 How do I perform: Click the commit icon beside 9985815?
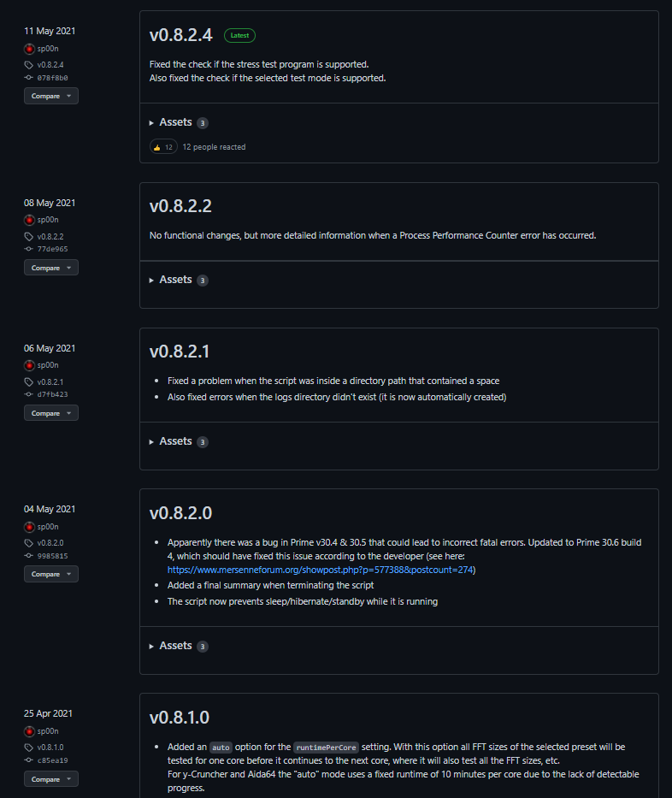[28, 556]
